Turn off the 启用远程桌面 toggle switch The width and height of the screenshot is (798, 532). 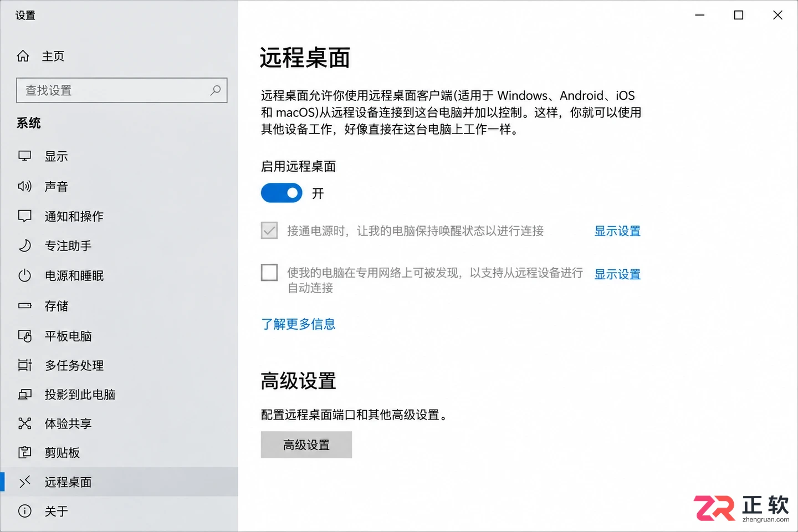click(x=282, y=193)
